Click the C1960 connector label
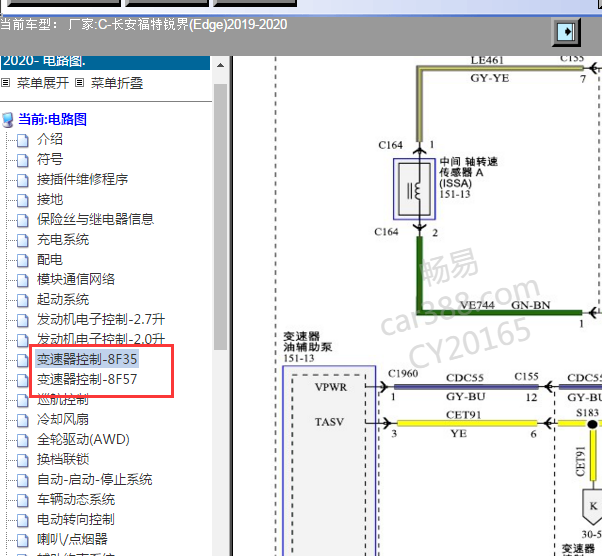 click(403, 373)
